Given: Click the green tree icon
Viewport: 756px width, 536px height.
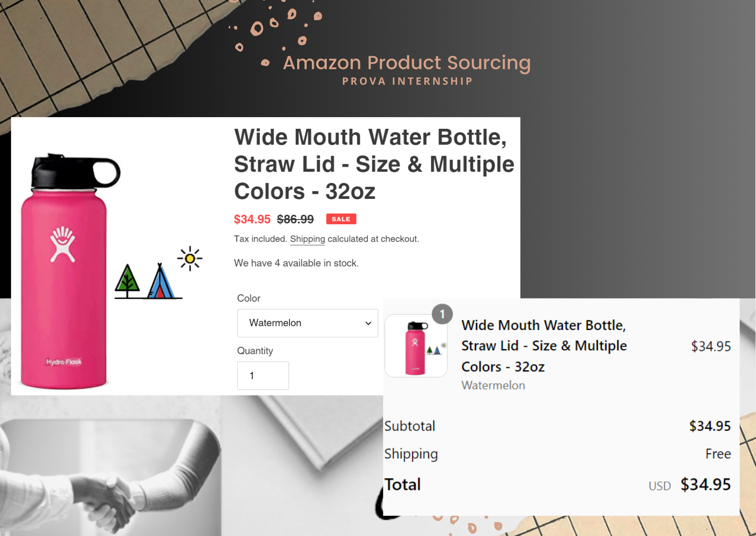Looking at the screenshot, I should point(127,281).
